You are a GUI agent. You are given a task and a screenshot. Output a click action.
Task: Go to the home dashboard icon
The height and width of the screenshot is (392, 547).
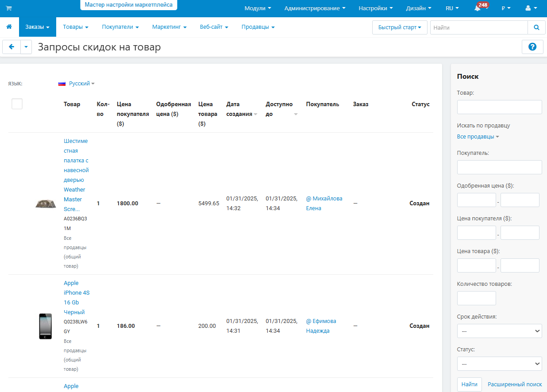(x=9, y=27)
